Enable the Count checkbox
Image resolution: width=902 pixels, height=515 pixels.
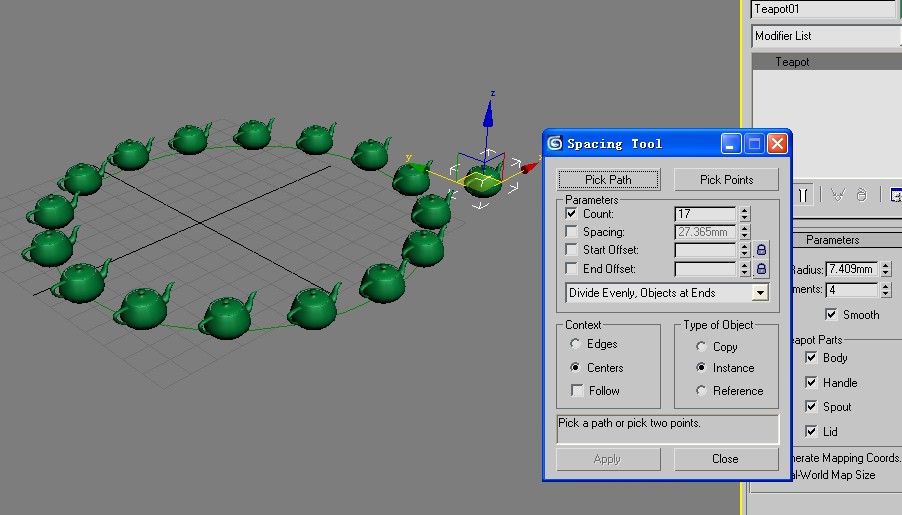571,213
